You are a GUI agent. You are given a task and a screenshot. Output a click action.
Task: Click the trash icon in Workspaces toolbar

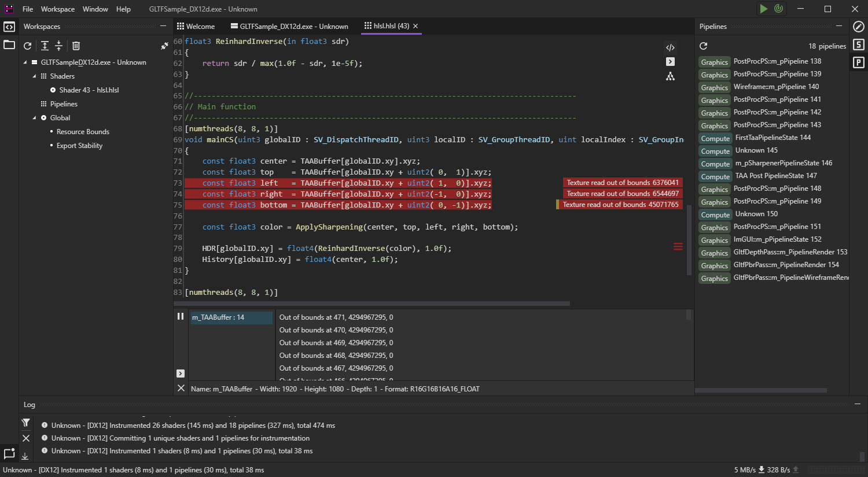click(76, 46)
